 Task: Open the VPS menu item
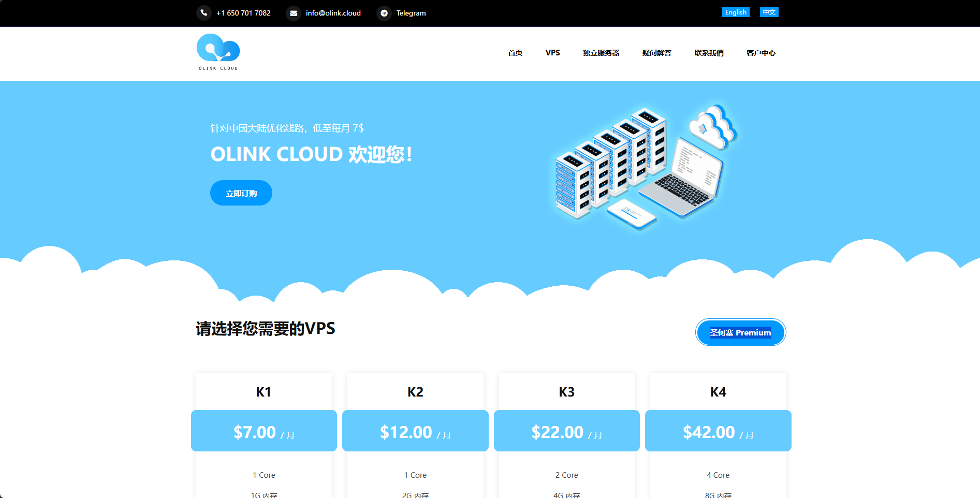coord(553,53)
